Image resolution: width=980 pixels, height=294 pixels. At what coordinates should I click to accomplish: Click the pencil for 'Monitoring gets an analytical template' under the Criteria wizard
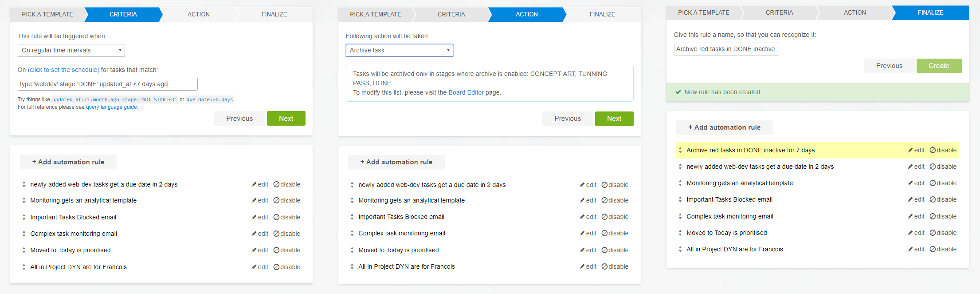point(254,201)
